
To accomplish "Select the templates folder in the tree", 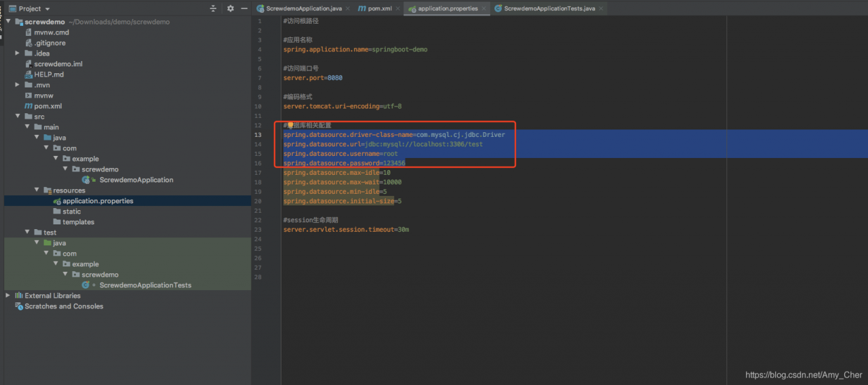I will point(78,222).
